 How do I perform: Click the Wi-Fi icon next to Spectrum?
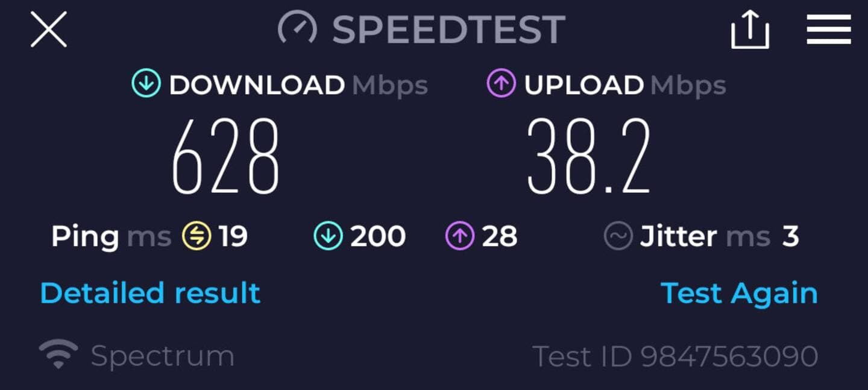pos(58,354)
